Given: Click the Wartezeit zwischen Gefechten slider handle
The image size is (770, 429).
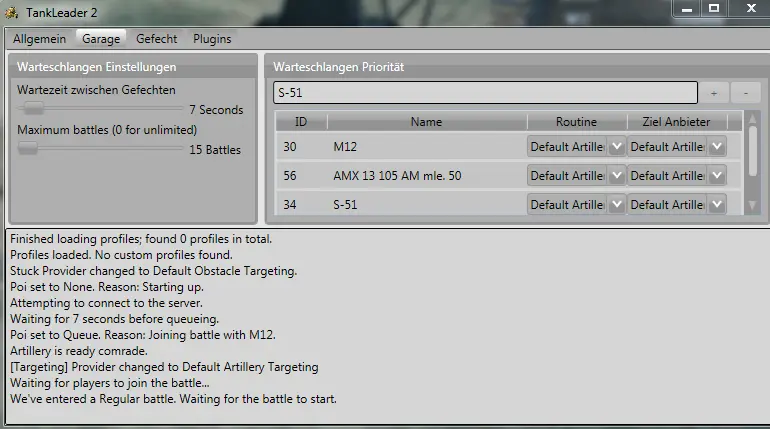Looking at the screenshot, I should pyautogui.click(x=34, y=108).
